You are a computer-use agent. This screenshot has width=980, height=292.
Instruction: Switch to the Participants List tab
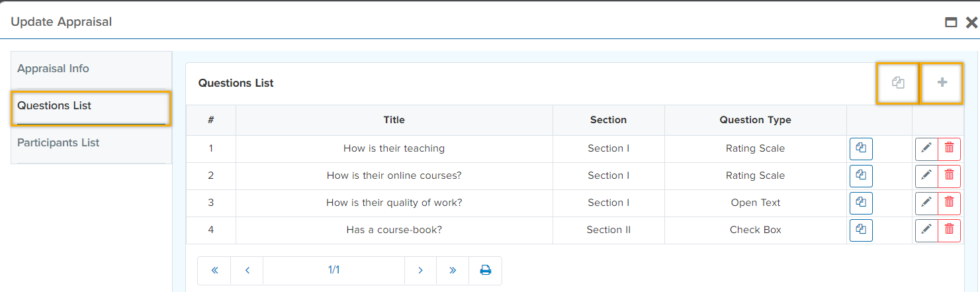click(x=58, y=143)
